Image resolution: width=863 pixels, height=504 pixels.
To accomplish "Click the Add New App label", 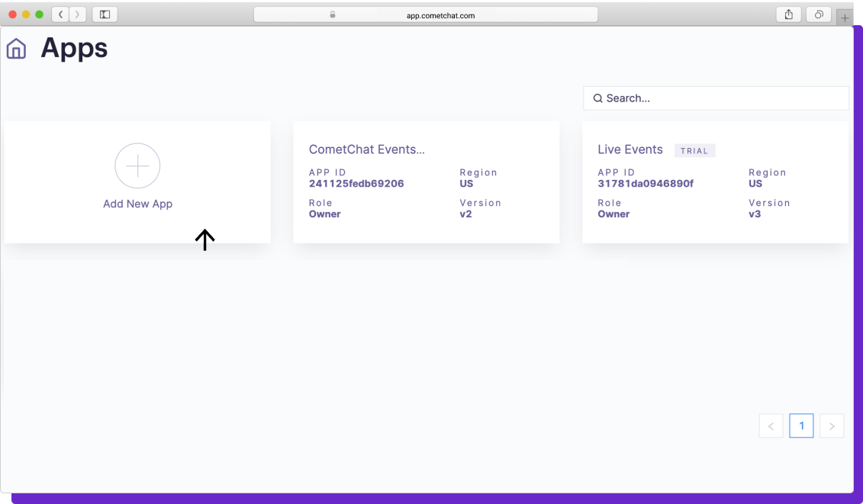I will pos(137,204).
